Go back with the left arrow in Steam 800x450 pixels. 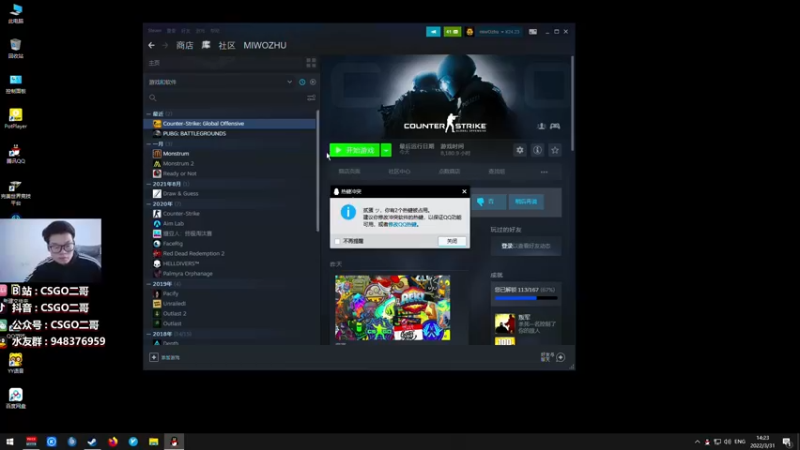pos(152,45)
